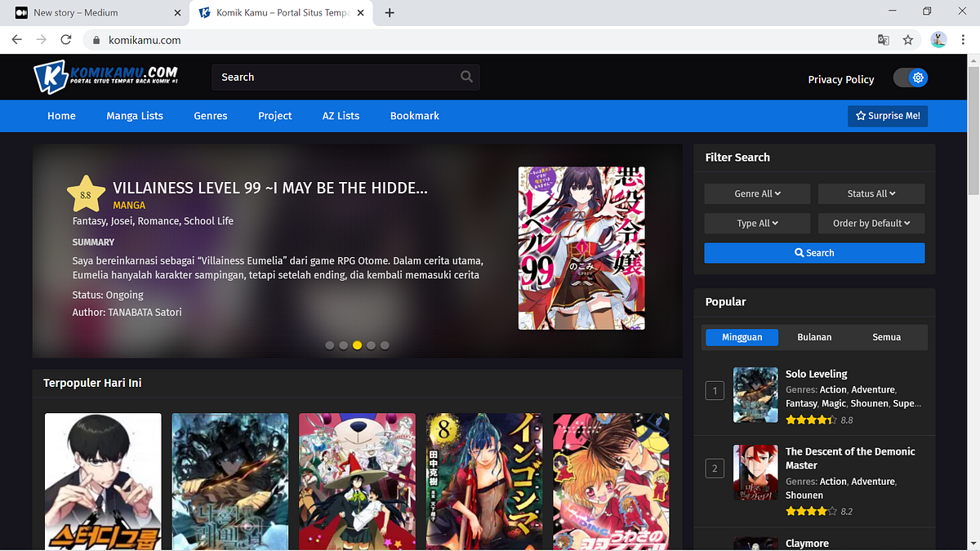
Task: Click the browser back arrow
Action: point(16,39)
